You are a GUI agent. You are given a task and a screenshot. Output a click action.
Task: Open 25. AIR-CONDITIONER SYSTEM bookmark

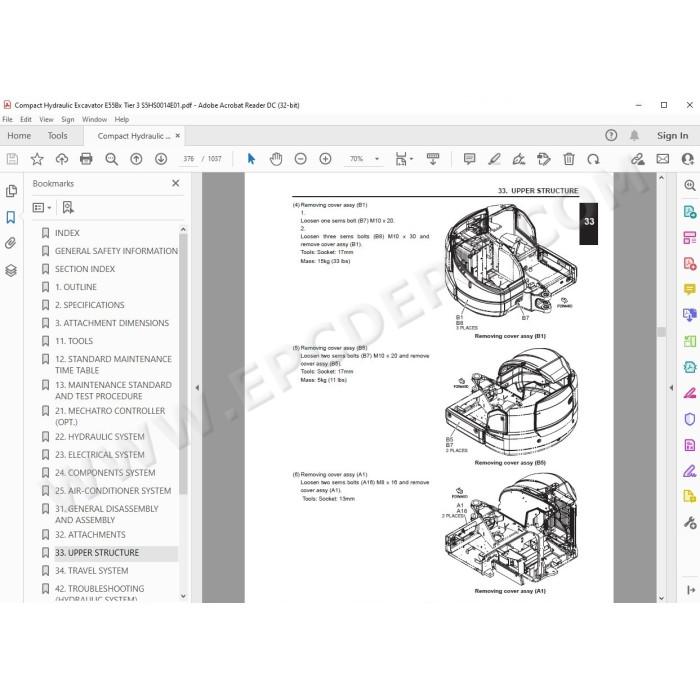pos(113,491)
